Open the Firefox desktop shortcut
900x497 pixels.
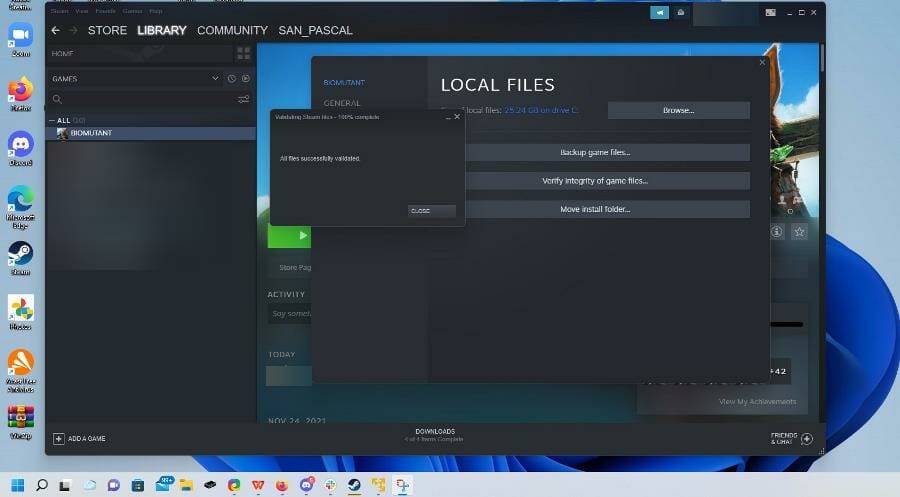click(21, 94)
